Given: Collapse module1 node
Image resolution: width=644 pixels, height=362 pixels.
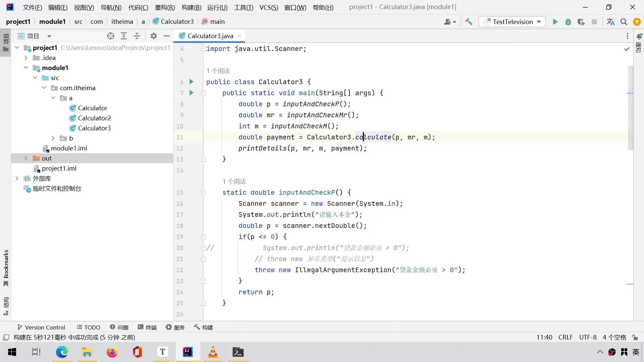Looking at the screenshot, I should click(26, 68).
